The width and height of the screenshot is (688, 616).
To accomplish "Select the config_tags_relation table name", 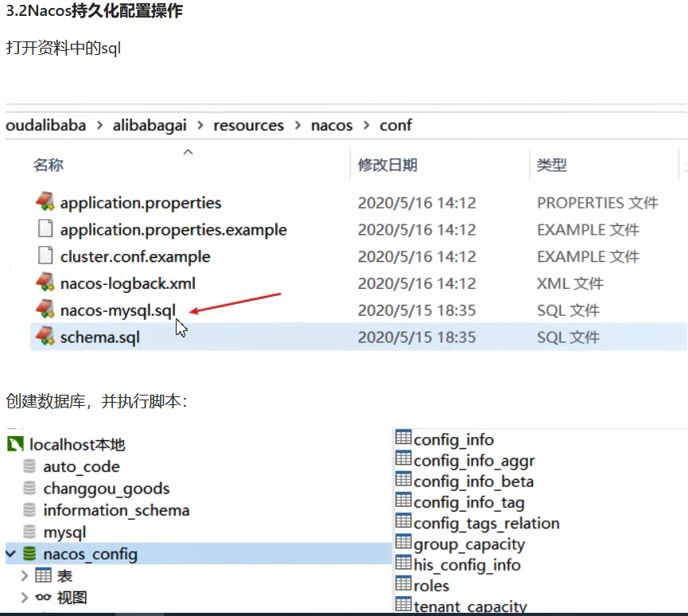I will (487, 524).
